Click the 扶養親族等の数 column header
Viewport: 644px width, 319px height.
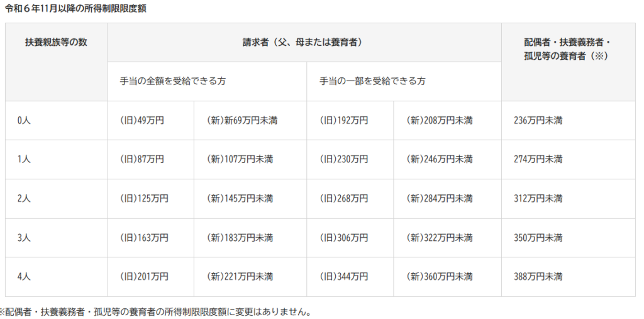[56, 42]
